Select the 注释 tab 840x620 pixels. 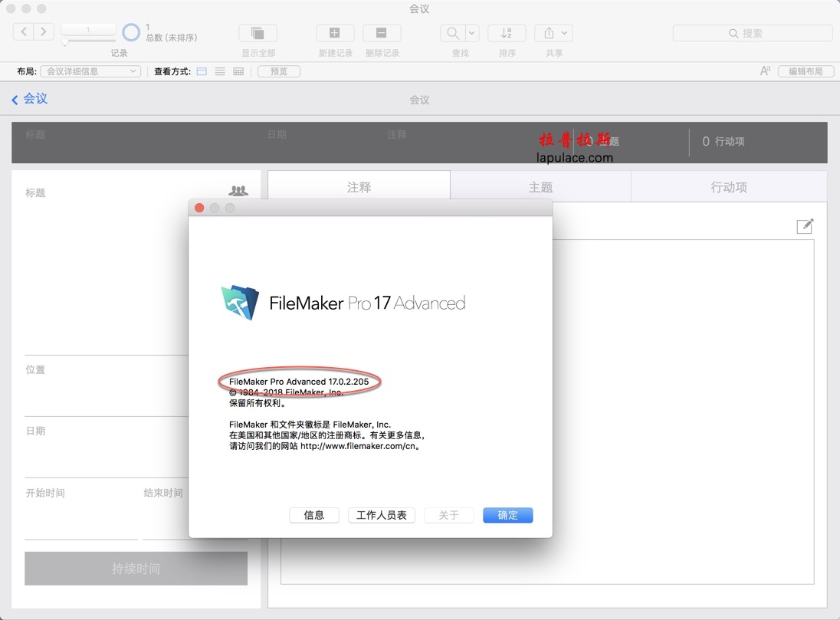359,187
